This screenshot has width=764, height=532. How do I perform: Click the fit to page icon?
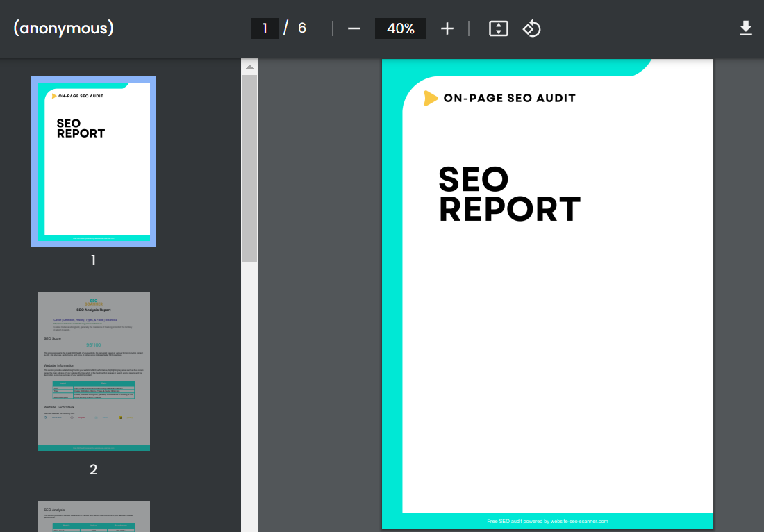pos(499,28)
